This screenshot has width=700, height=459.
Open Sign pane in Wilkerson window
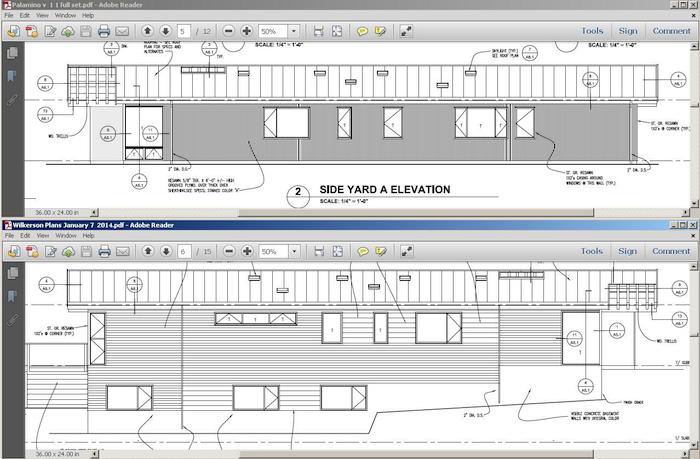click(628, 251)
